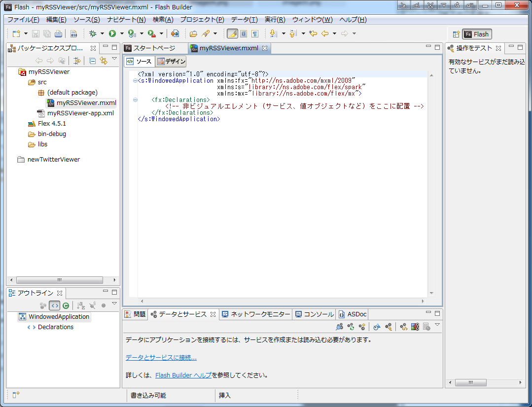The width and height of the screenshot is (532, 407).
Task: Select newTwitterViewer project
Action: [x=54, y=160]
